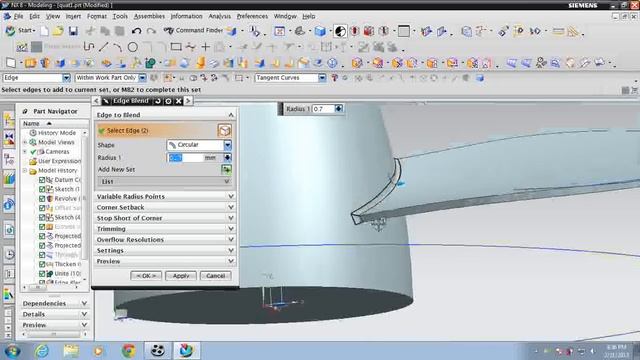Toggle the Sketch (4) feature checkbox

(x=42, y=217)
